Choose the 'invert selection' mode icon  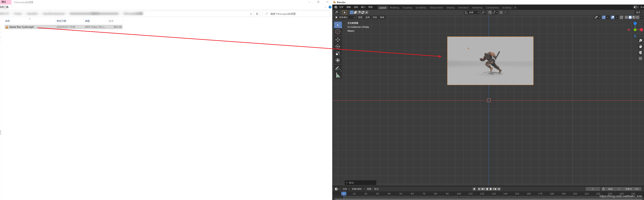click(363, 12)
